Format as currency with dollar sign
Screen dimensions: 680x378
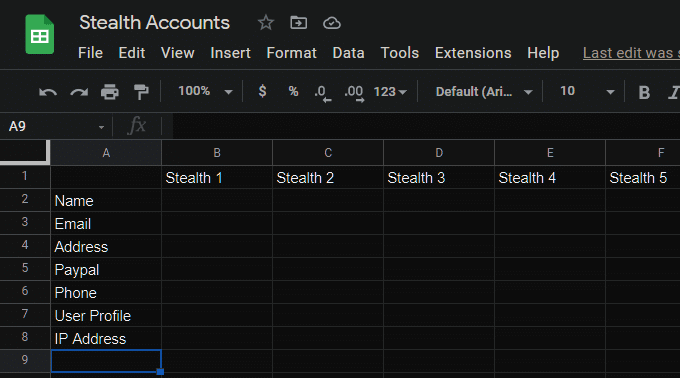[x=262, y=91]
